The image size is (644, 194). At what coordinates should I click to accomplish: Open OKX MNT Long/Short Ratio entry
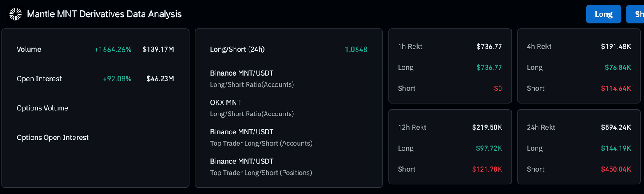(252, 108)
